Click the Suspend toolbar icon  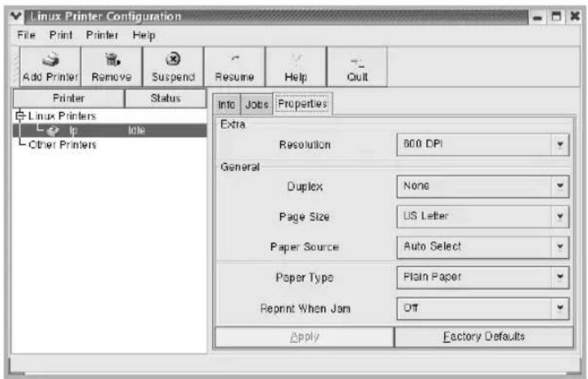point(173,59)
